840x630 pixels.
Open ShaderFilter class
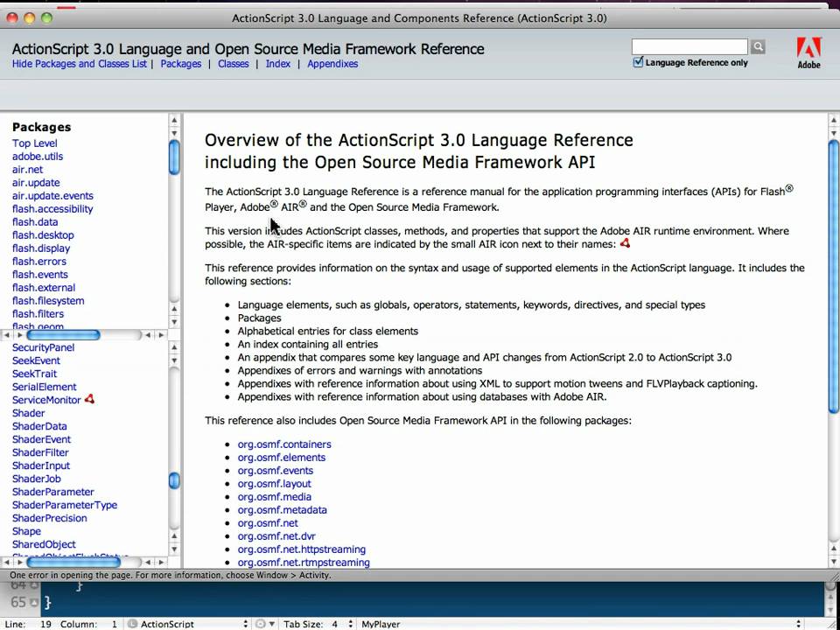(40, 452)
